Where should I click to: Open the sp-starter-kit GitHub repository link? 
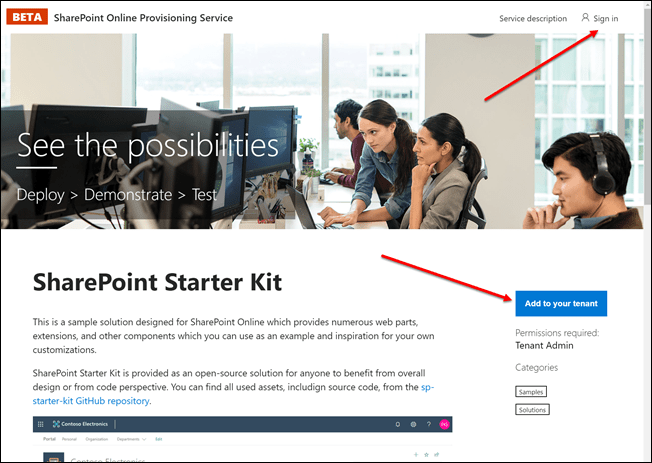233,394
